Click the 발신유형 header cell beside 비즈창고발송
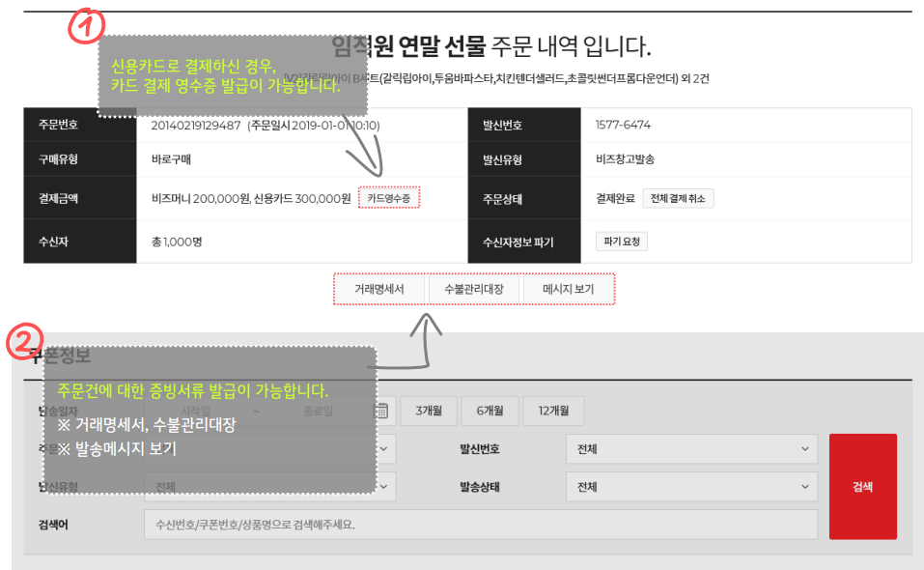 tap(524, 159)
